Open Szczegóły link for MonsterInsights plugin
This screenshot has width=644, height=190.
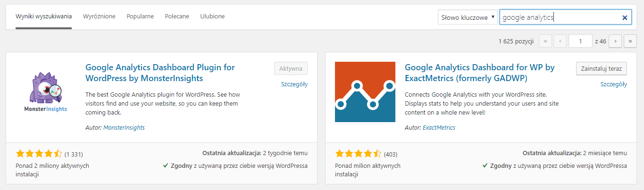coord(294,84)
